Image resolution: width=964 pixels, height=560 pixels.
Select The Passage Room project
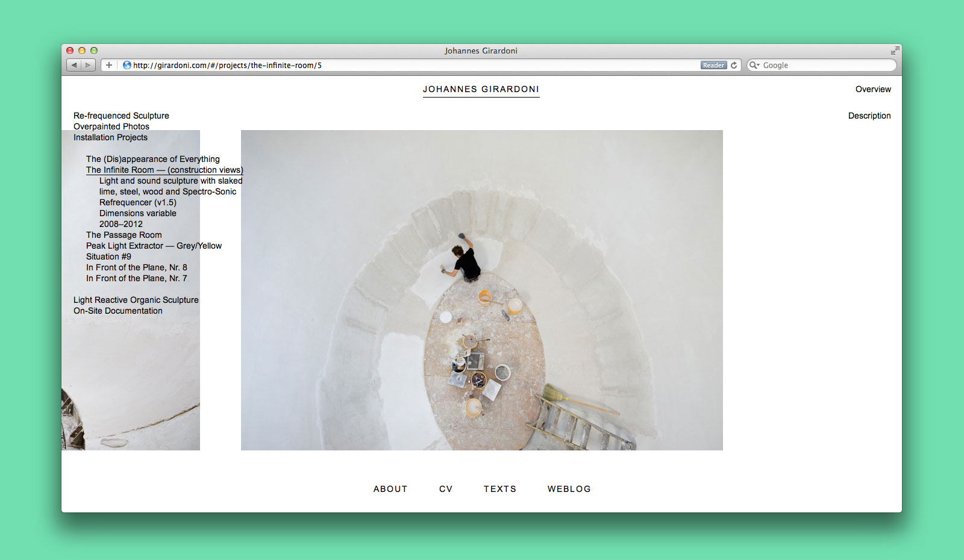click(x=124, y=235)
